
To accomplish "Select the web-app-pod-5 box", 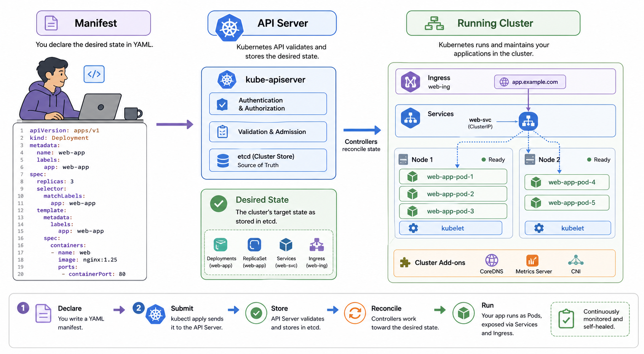I will tap(567, 203).
